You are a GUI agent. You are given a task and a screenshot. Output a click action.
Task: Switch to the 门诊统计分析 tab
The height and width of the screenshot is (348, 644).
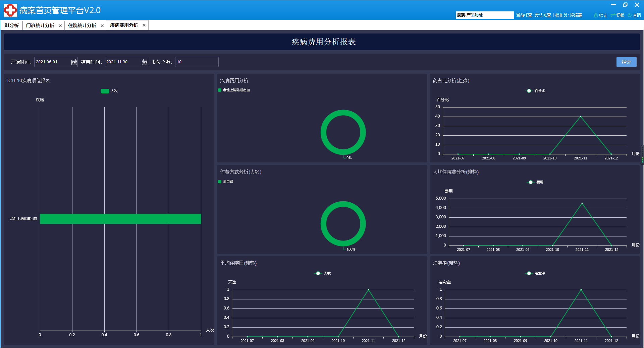click(x=40, y=25)
